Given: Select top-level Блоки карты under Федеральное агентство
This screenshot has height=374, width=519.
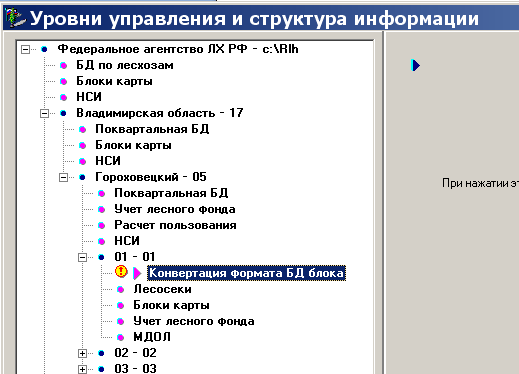Looking at the screenshot, I should pyautogui.click(x=114, y=81).
